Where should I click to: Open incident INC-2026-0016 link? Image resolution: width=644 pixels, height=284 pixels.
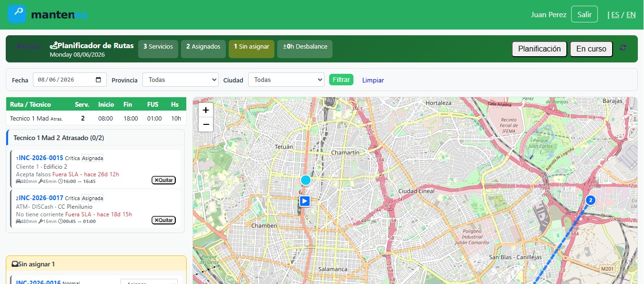click(38, 283)
